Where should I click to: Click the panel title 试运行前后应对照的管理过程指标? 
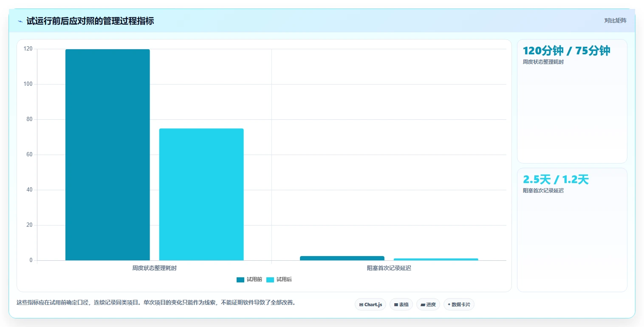pyautogui.click(x=90, y=21)
